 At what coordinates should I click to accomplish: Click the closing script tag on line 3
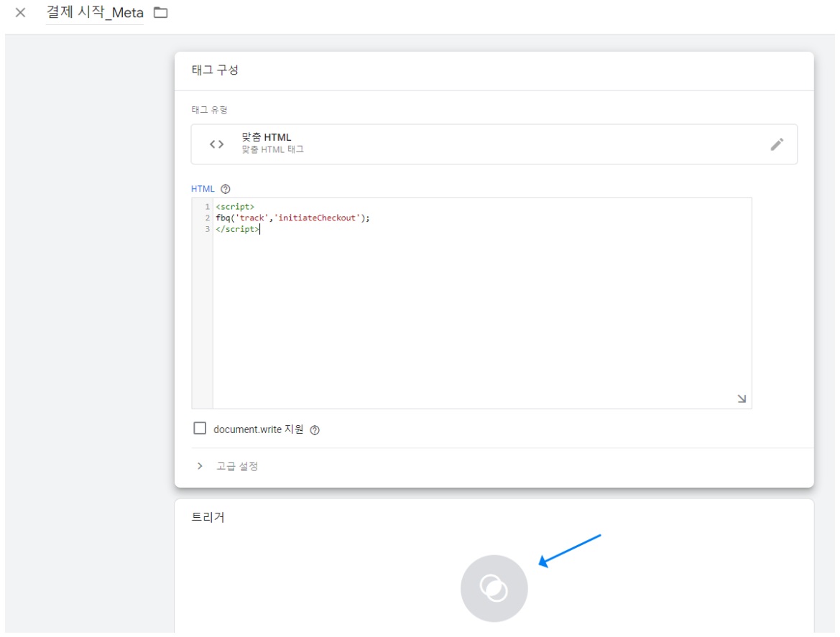237,229
